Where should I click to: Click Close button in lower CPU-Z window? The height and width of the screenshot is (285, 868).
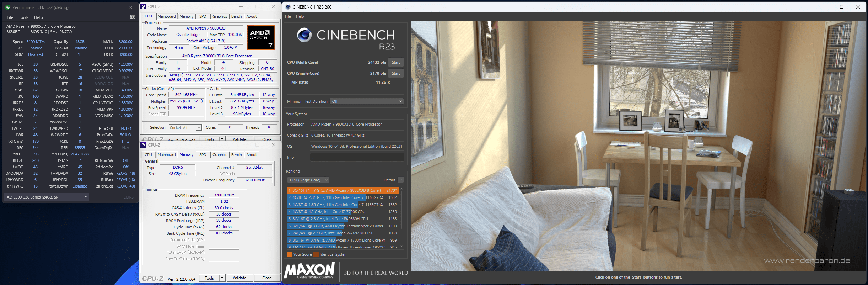[x=267, y=278]
